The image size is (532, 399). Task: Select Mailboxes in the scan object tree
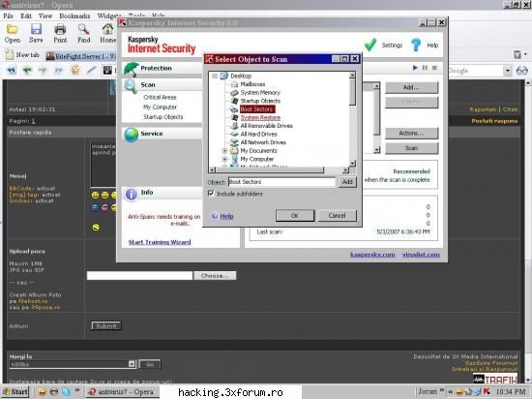252,84
